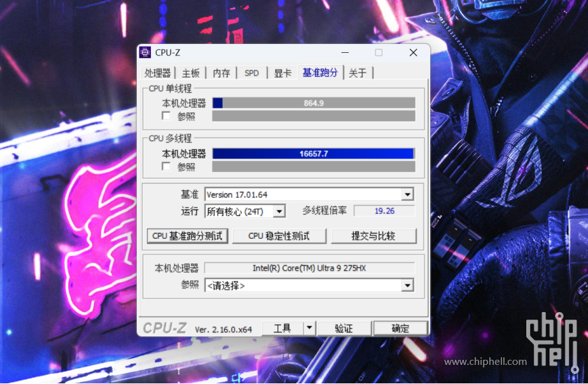Click the 工具 button
Screen dimensions: 588x384
tap(283, 328)
